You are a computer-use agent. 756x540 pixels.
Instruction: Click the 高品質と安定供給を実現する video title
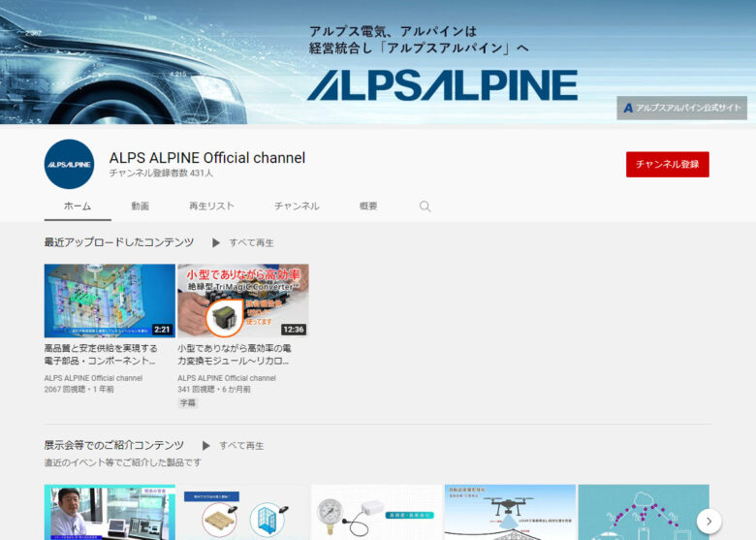point(101,355)
